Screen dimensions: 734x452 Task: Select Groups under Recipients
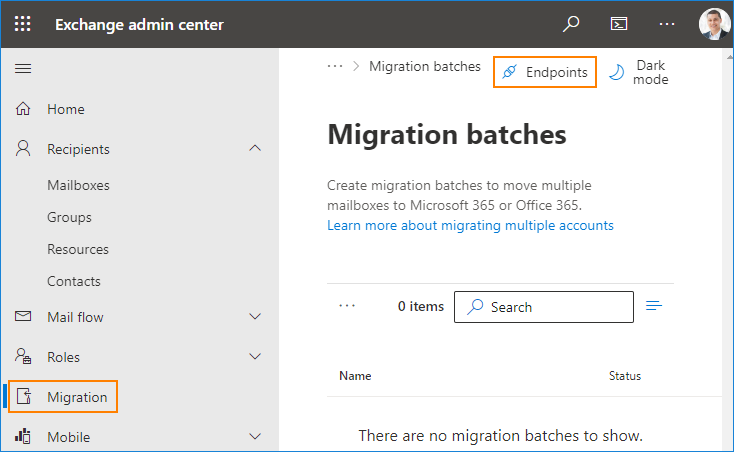pyautogui.click(x=69, y=217)
